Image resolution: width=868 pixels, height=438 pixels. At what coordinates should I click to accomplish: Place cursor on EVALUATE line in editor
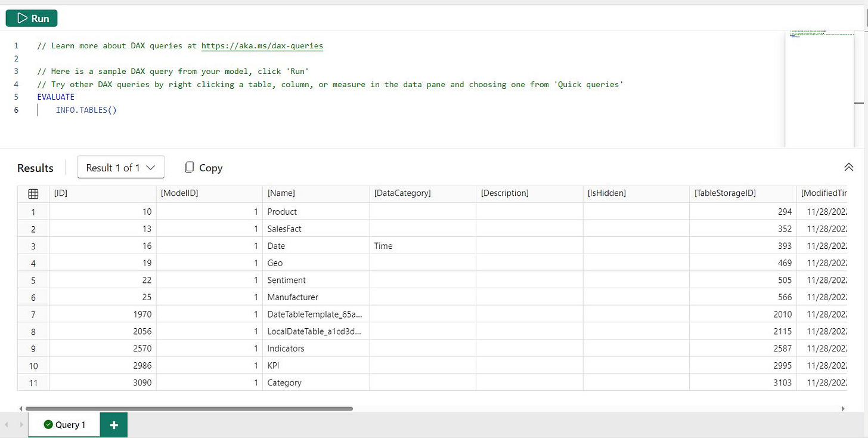coord(56,97)
